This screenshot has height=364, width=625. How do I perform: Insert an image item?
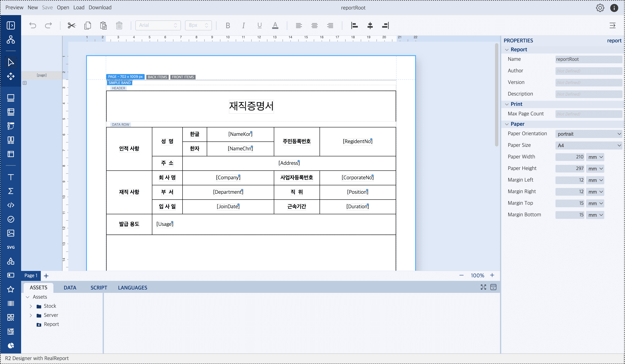pos(11,233)
